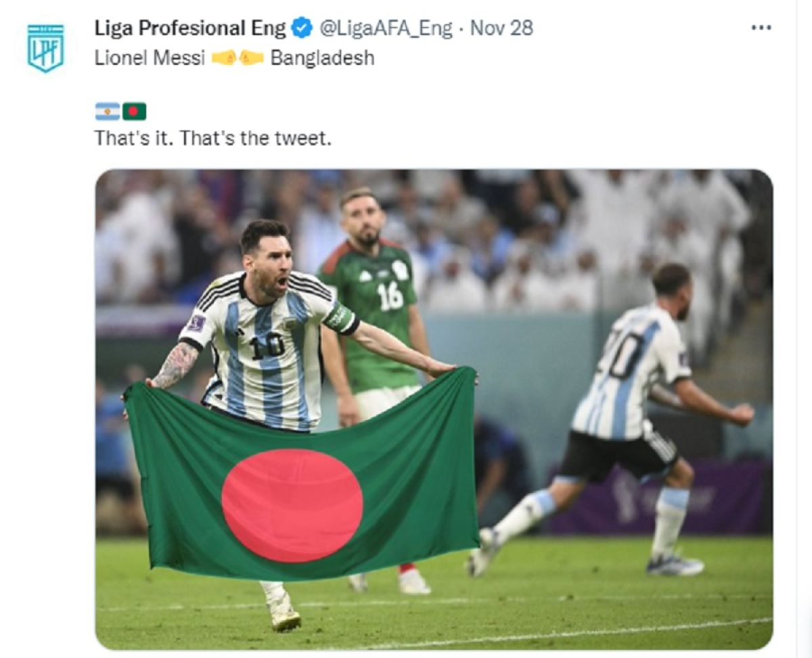812x658 pixels.
Task: Open the Liga Profesional Eng display name
Action: [x=190, y=28]
